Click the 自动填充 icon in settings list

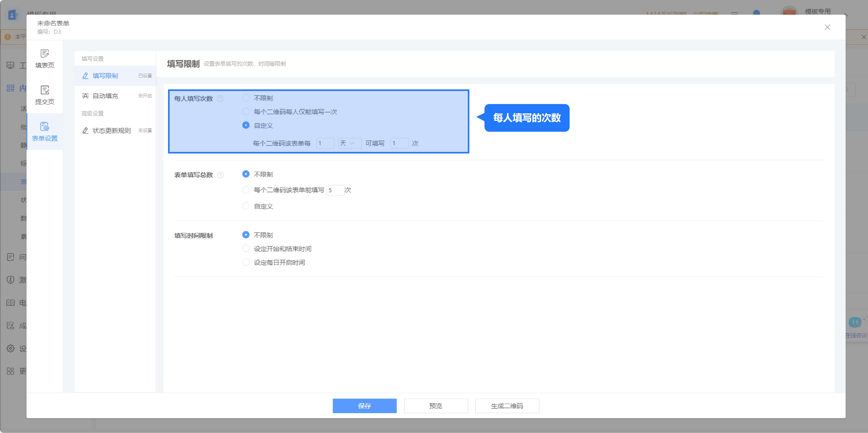[x=85, y=96]
